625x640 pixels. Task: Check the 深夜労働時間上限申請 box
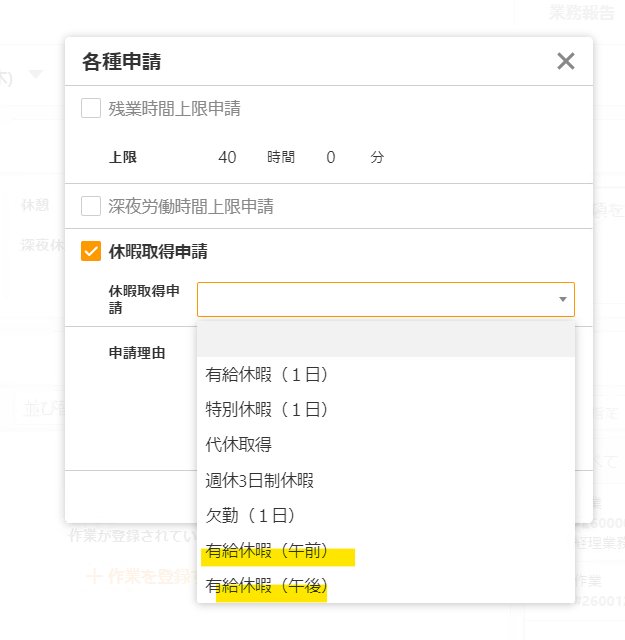(x=91, y=207)
